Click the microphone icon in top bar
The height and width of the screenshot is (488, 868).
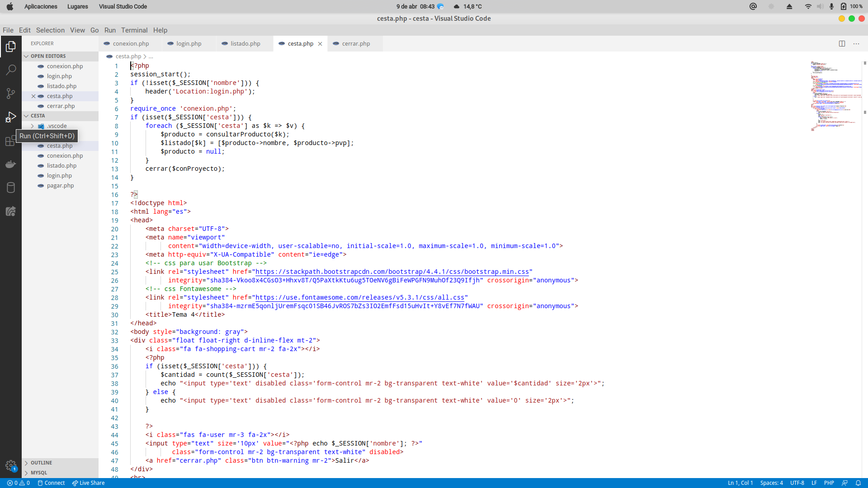[x=831, y=6]
